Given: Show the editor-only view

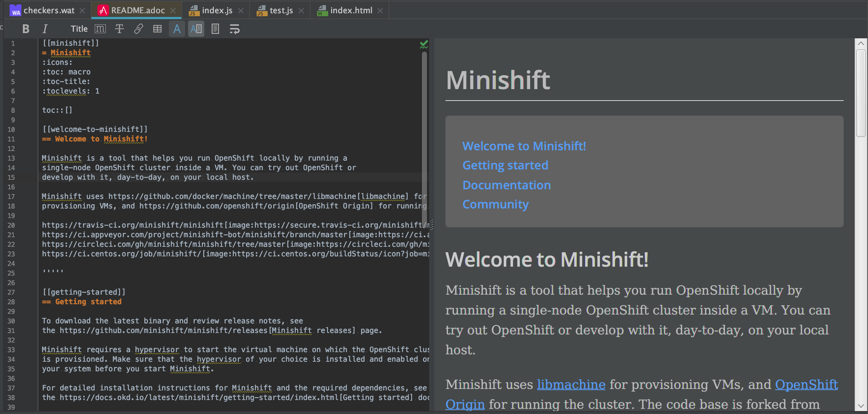Looking at the screenshot, I should [177, 29].
